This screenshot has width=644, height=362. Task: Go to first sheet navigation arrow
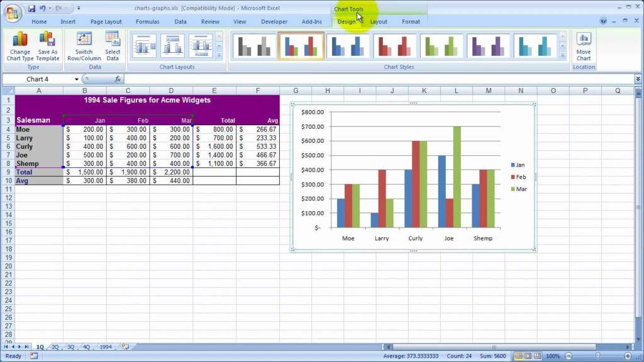[6, 347]
